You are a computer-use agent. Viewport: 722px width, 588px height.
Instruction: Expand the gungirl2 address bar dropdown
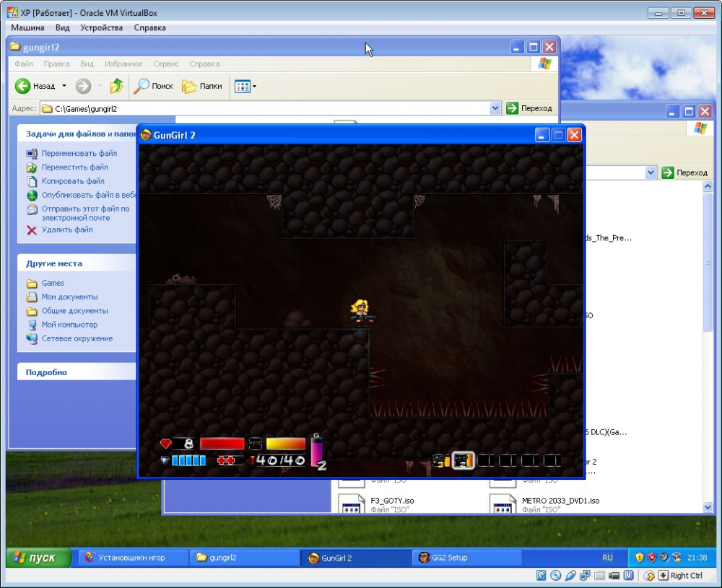pos(495,108)
